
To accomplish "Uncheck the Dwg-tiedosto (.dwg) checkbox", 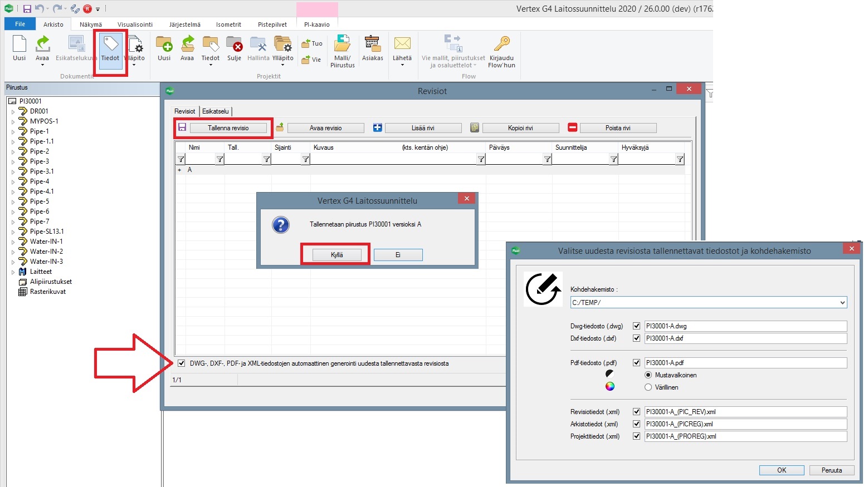I will pos(636,326).
